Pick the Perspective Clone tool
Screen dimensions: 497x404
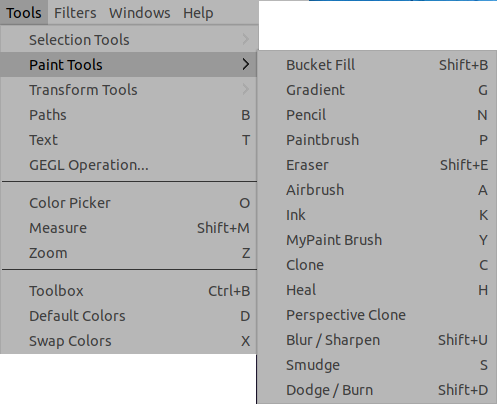pos(377,315)
